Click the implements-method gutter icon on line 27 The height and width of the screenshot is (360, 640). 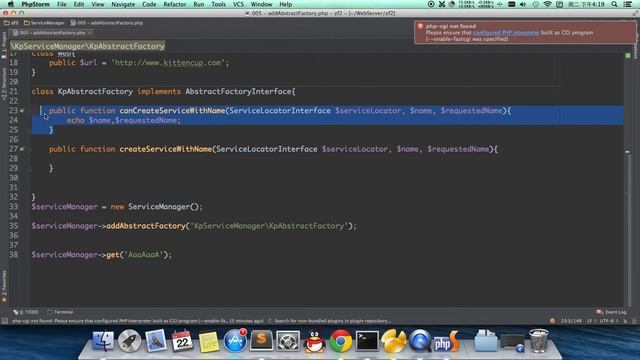(x=22, y=149)
